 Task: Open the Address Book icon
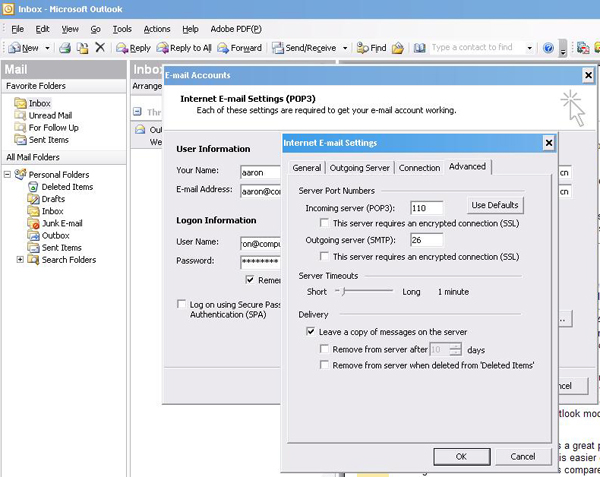419,48
